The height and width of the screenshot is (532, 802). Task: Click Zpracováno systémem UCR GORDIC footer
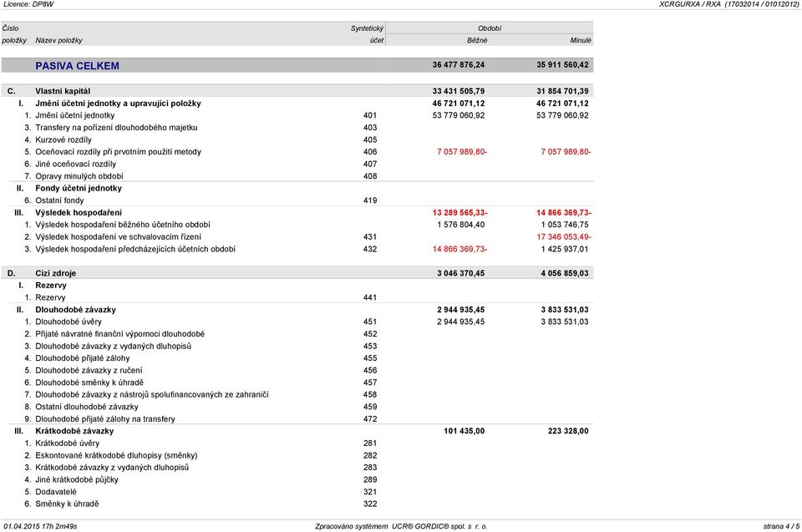point(401,526)
